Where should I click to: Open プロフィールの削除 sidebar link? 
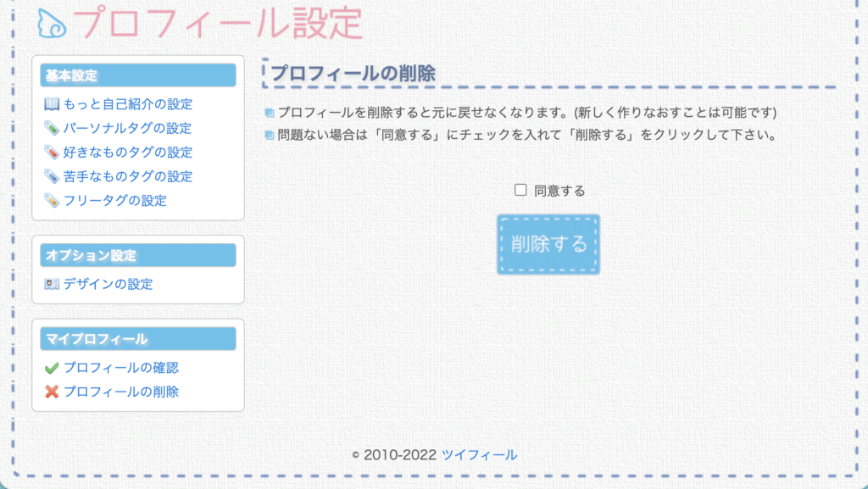click(x=121, y=392)
